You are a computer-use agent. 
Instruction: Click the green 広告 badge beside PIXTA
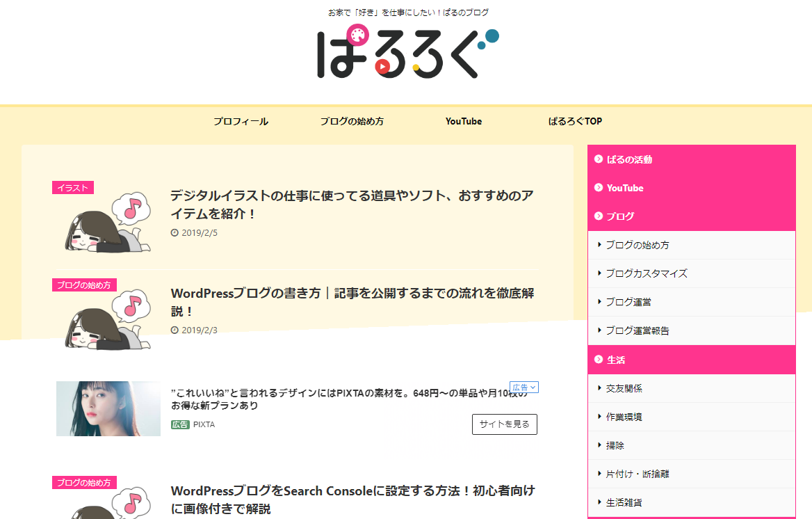[x=180, y=424]
